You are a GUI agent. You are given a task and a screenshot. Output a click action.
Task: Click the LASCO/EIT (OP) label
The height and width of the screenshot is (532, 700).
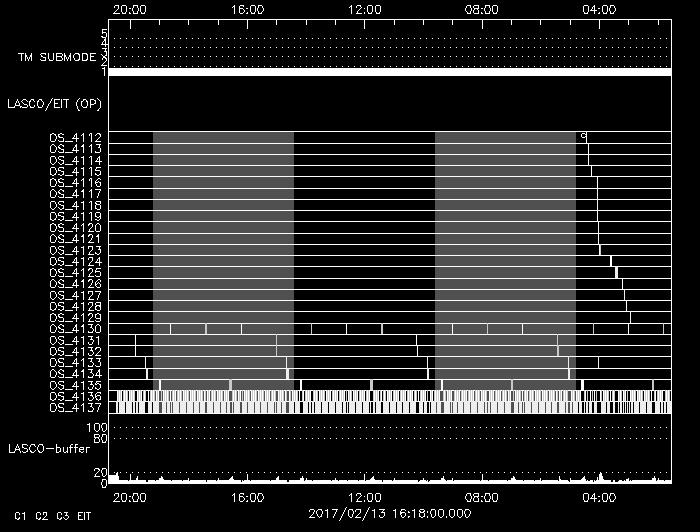(54, 104)
